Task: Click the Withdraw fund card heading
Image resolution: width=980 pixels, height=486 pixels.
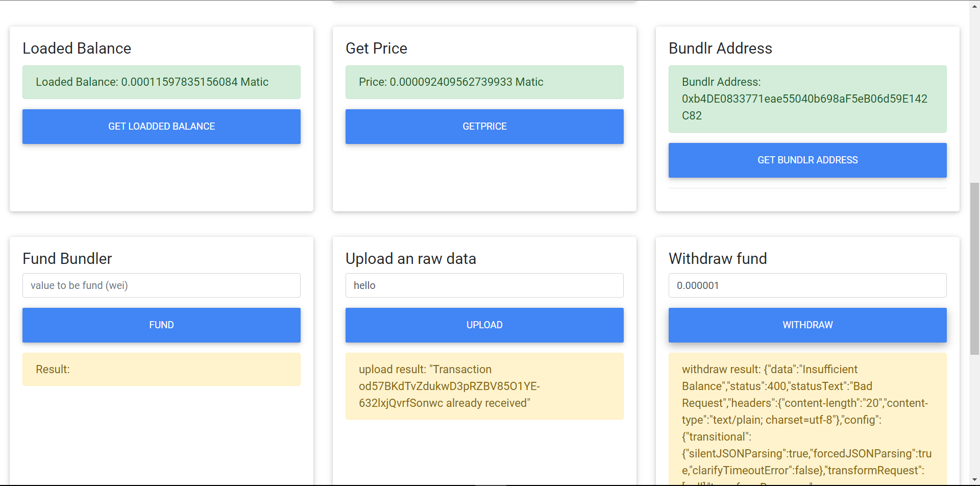Action: 718,259
